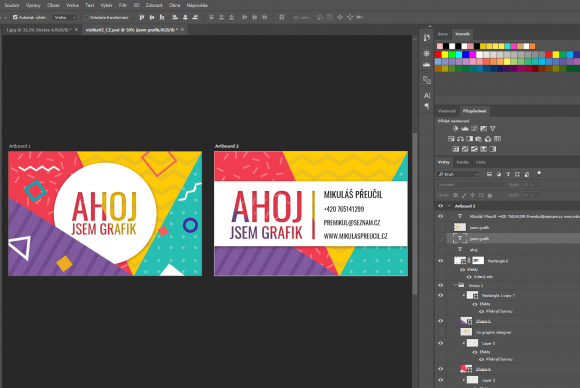Viewport: 580px width, 388px height.
Task: Open the Normální blend mode dropdown
Action: pos(471,184)
